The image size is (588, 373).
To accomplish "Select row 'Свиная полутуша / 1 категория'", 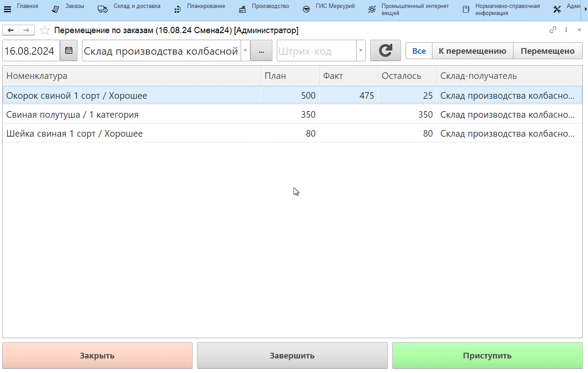I will [x=132, y=115].
